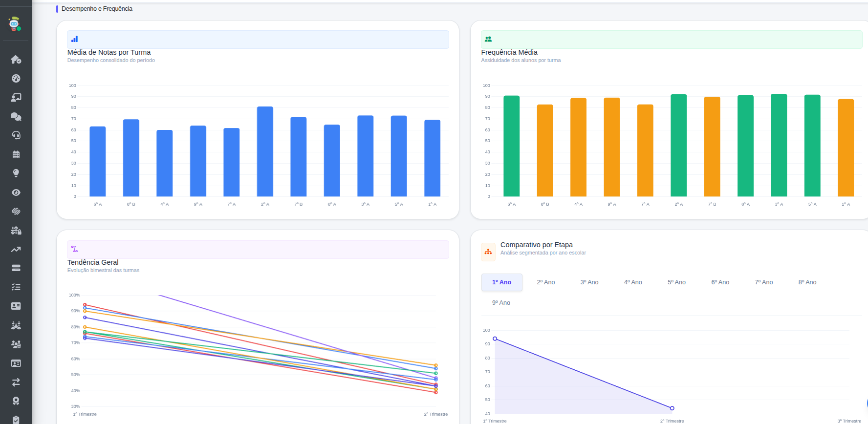Select the teacher presentation board icon
Viewport: 868px width, 424px height.
[16, 98]
